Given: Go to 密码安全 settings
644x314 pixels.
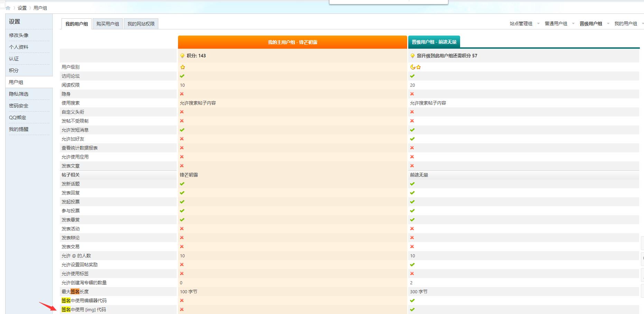Looking at the screenshot, I should pyautogui.click(x=19, y=106).
